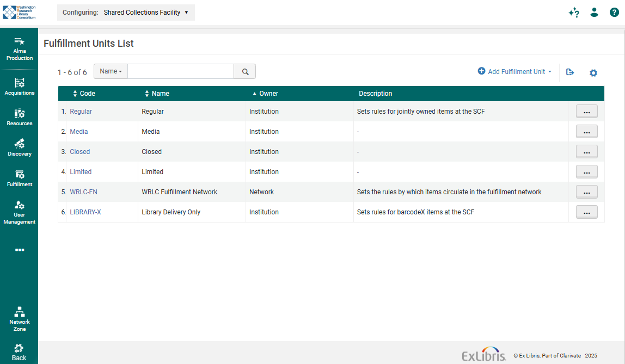
Task: Expand the Add Fulfillment Unit dropdown
Action: tap(515, 71)
